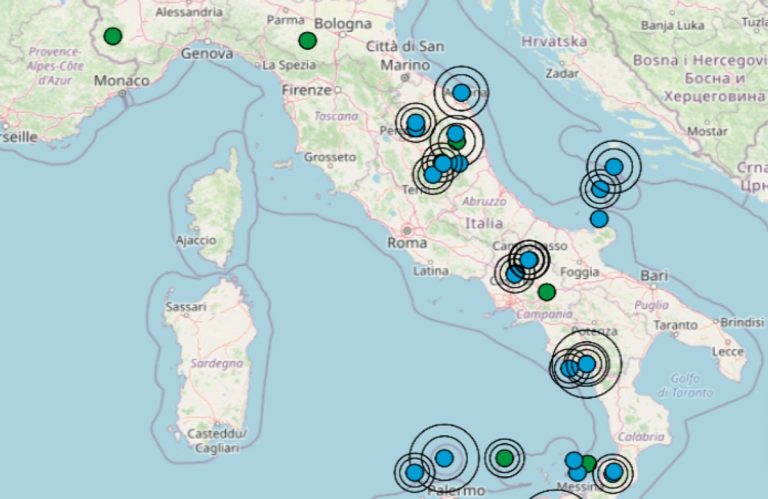The image size is (768, 499).
Task: Select the green marker between Parma and Bologna
Action: click(x=307, y=41)
